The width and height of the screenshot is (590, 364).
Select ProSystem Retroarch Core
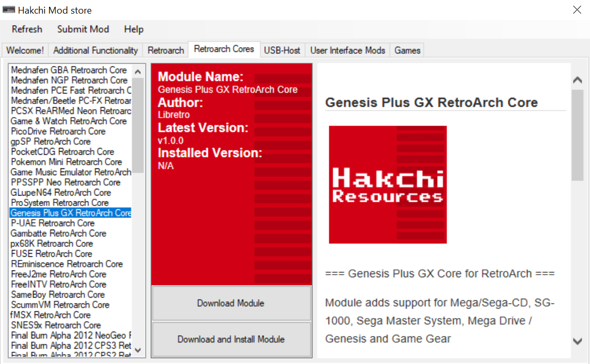(x=70, y=203)
